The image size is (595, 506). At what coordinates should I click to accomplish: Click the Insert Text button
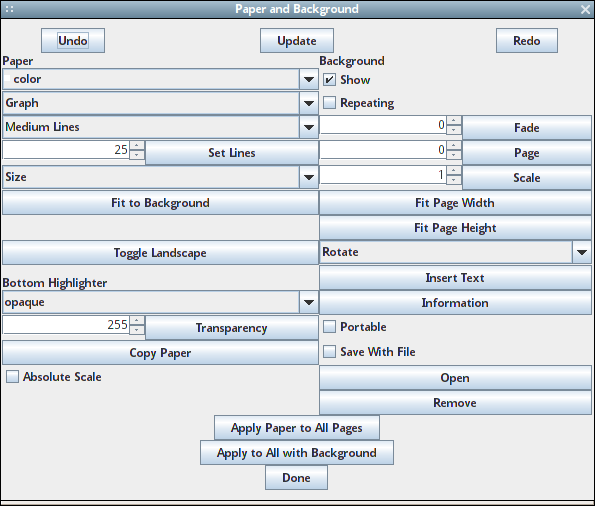(x=455, y=278)
